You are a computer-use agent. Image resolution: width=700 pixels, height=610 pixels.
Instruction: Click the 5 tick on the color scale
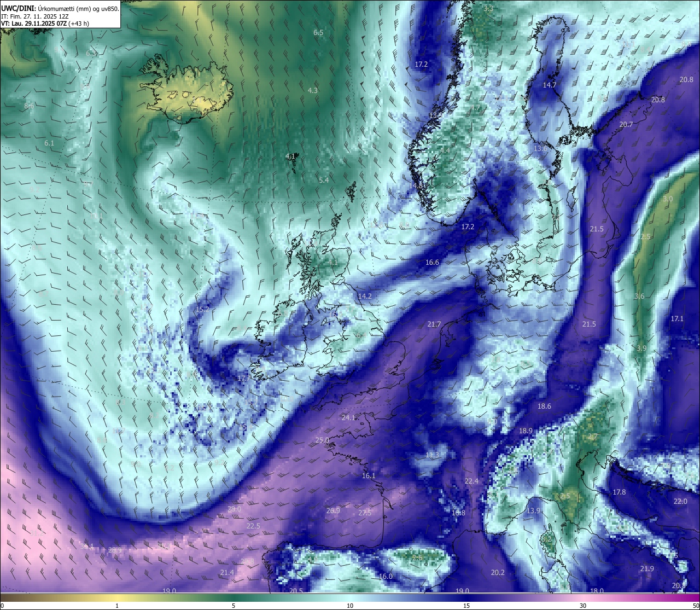[234, 606]
